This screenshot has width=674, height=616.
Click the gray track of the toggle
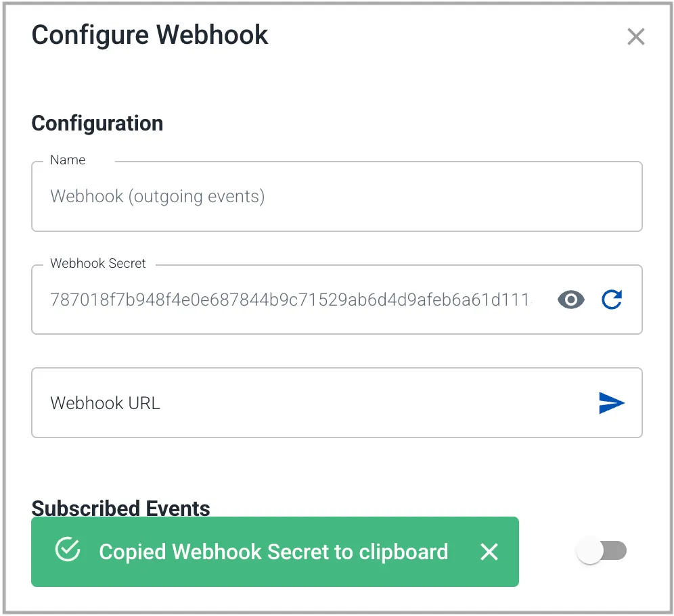point(614,550)
